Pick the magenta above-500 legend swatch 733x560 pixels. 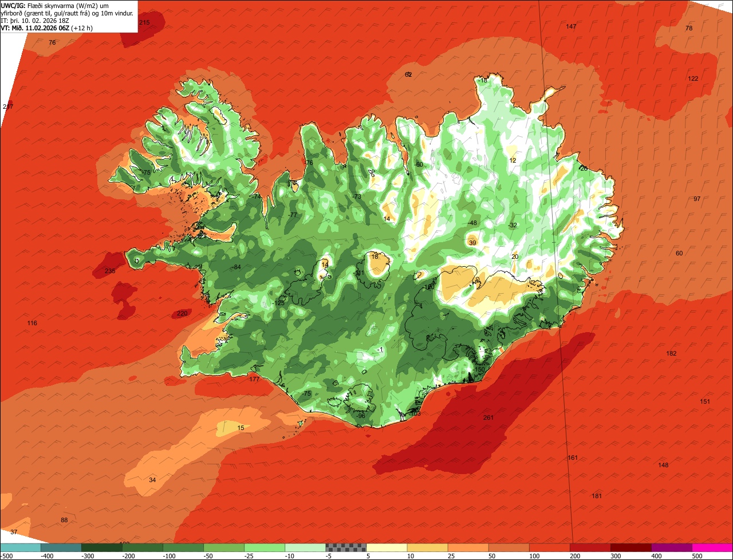tap(712, 547)
